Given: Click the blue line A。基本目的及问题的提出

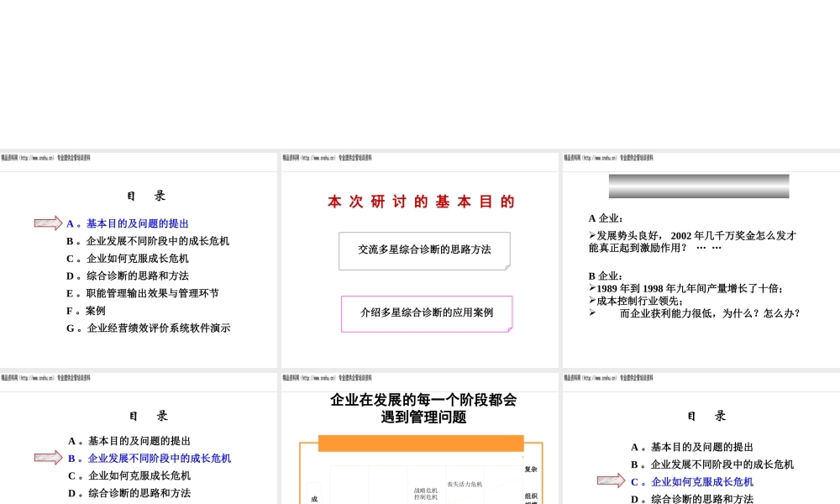Looking at the screenshot, I should click(x=128, y=224).
